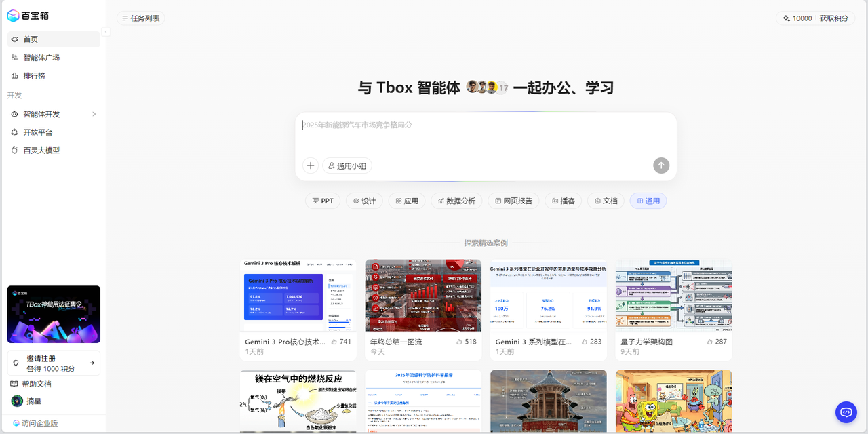This screenshot has height=434, width=868.
Task: Open the TBox神仙用法征集令 banner
Action: click(54, 314)
